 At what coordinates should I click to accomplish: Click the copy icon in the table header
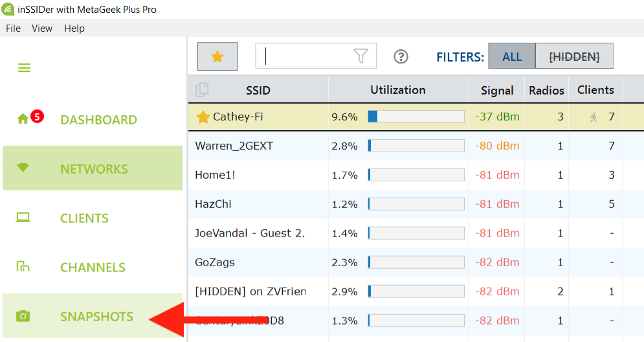coord(202,89)
